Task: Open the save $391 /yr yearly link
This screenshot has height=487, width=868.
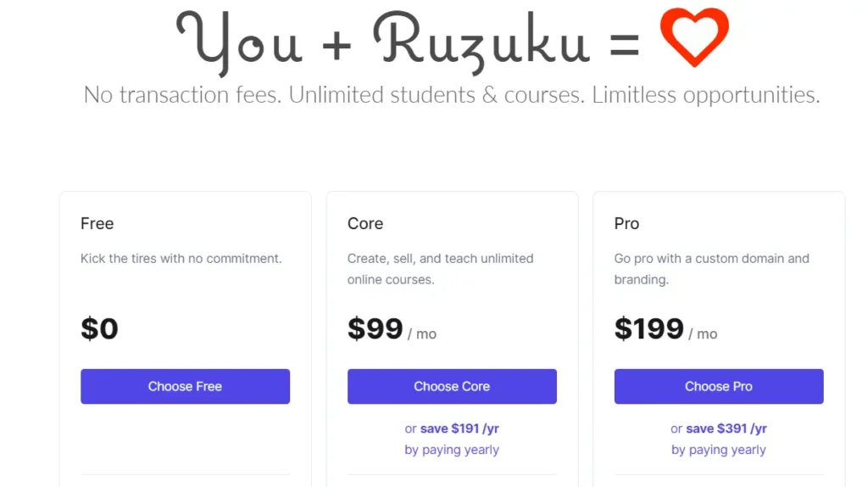Action: pos(726,428)
